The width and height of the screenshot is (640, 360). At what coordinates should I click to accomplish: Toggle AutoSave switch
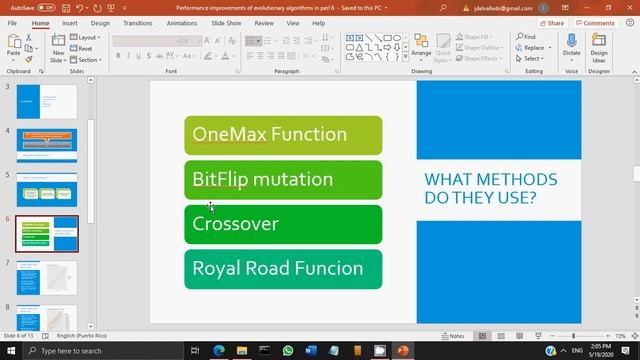click(46, 8)
